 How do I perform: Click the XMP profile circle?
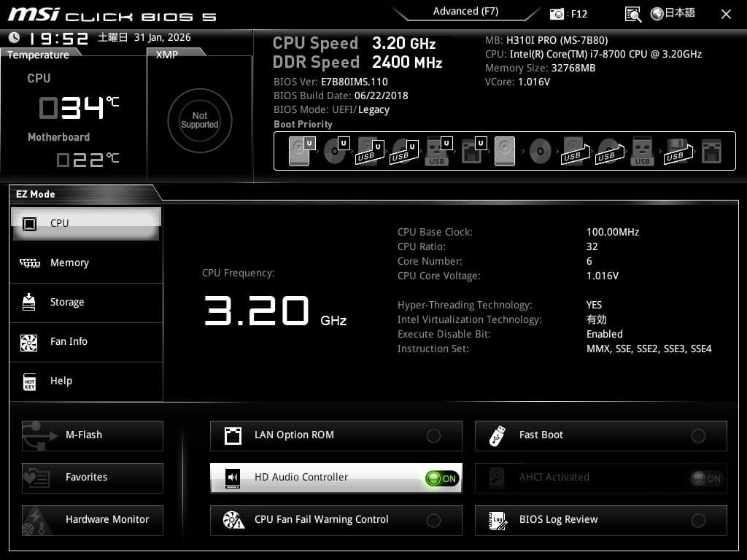(x=199, y=120)
